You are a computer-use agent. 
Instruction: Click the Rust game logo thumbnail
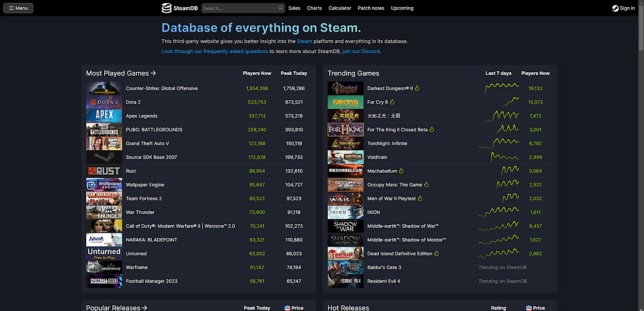coord(104,171)
